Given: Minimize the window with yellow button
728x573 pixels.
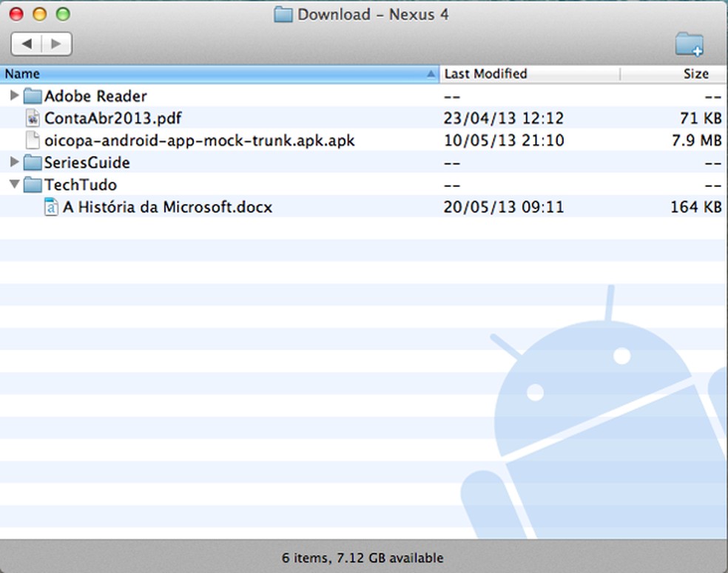Looking at the screenshot, I should [39, 14].
